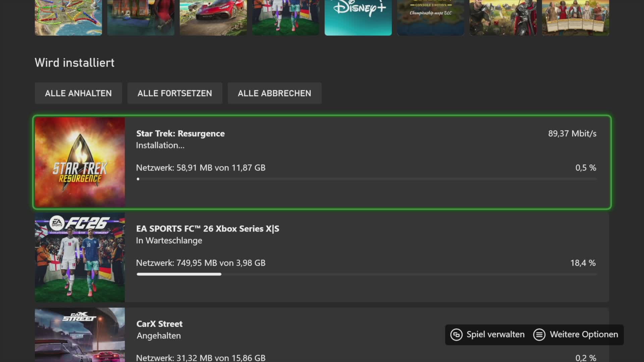Open the Ticket to Ride map tile

[68, 17]
